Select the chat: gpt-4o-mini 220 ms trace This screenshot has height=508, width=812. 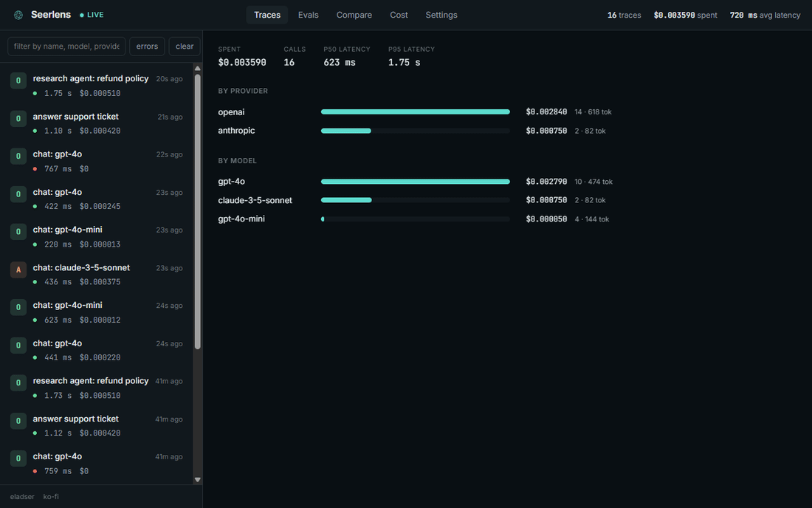pyautogui.click(x=96, y=237)
